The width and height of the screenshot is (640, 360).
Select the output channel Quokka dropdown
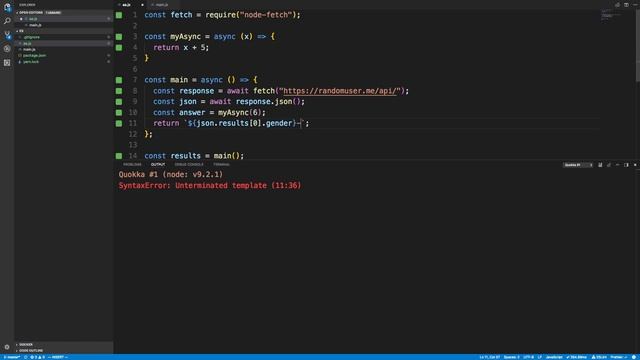tap(578, 165)
